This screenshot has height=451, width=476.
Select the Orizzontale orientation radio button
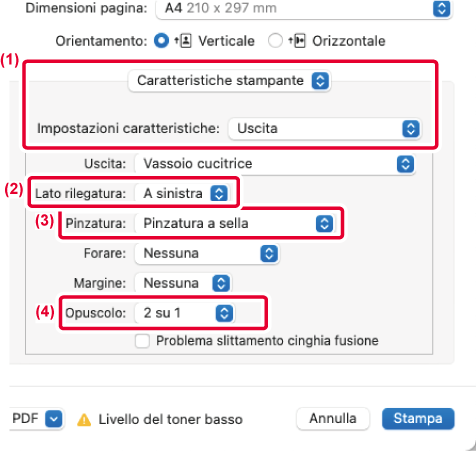pyautogui.click(x=275, y=41)
